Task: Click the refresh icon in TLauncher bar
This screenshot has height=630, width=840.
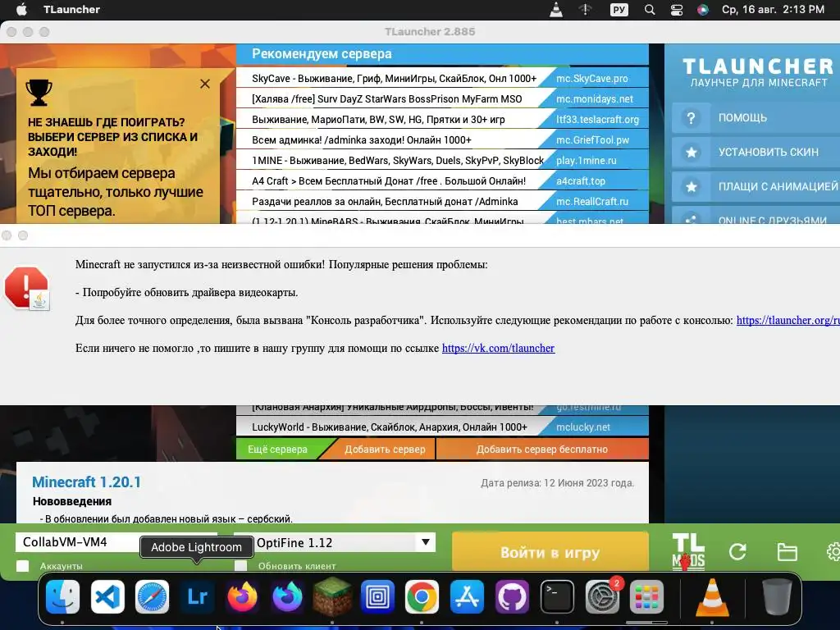Action: pyautogui.click(x=737, y=552)
